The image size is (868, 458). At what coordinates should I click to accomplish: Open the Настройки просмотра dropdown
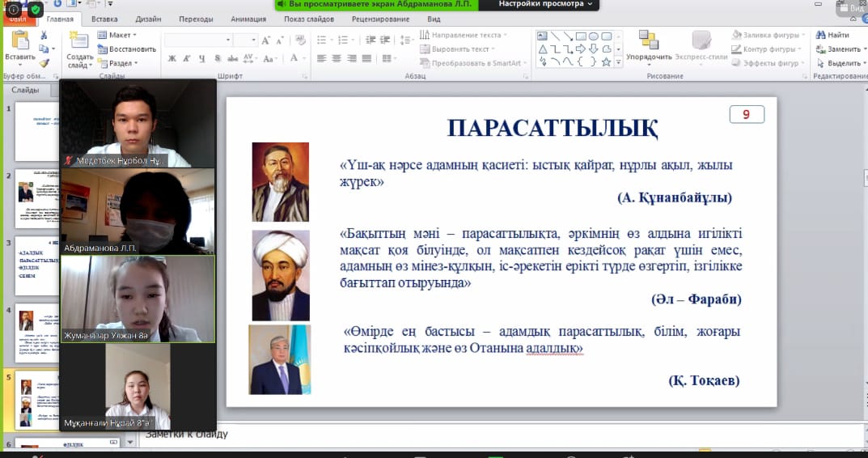point(545,4)
